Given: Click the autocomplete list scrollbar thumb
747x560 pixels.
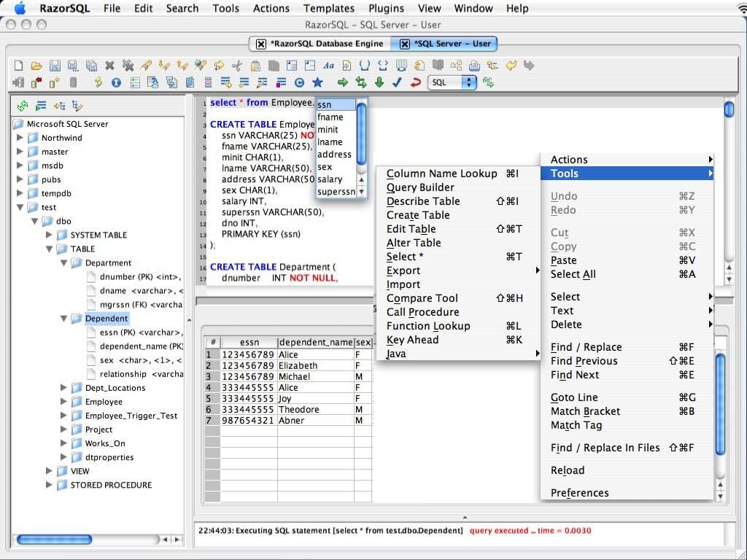Looking at the screenshot, I should [362, 134].
